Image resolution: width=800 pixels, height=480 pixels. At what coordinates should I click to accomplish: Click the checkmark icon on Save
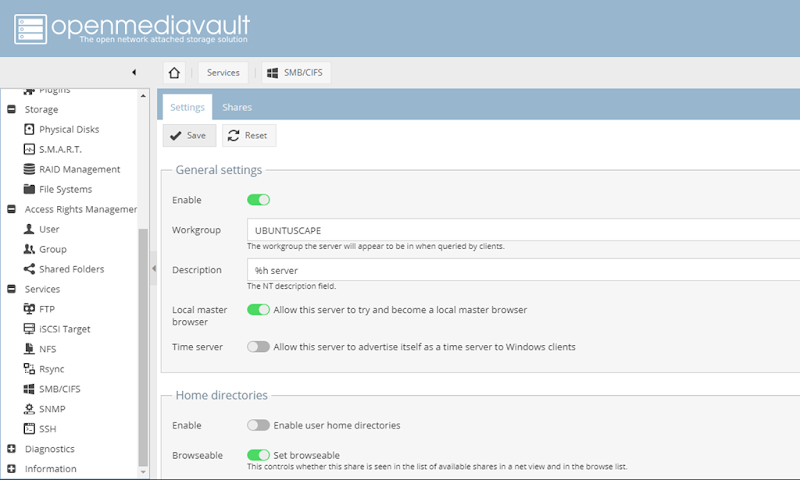(176, 136)
